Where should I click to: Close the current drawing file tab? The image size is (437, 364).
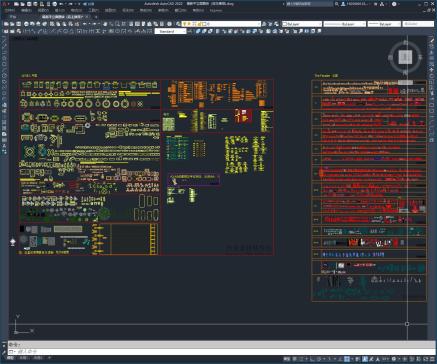pos(87,17)
